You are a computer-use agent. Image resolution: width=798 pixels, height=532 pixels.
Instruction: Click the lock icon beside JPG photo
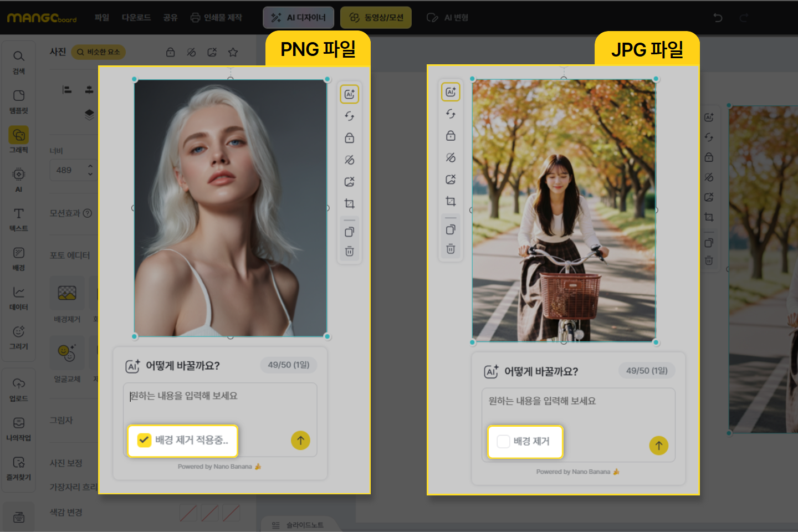click(451, 136)
